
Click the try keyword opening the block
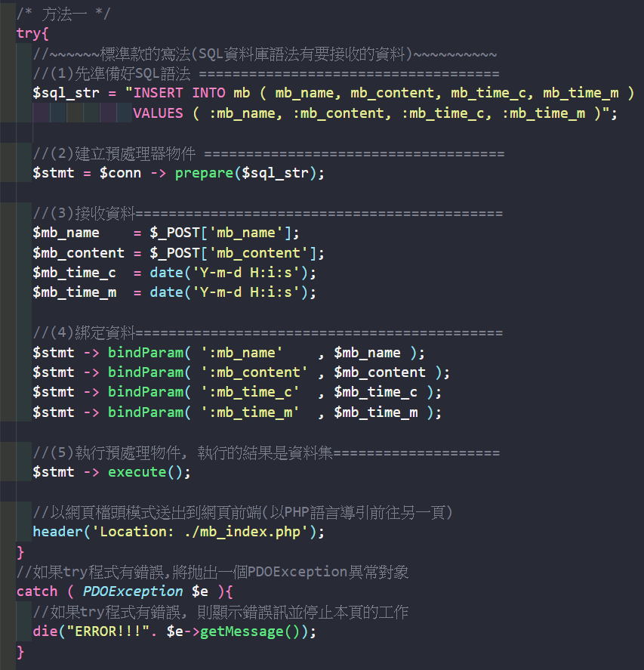pyautogui.click(x=29, y=33)
